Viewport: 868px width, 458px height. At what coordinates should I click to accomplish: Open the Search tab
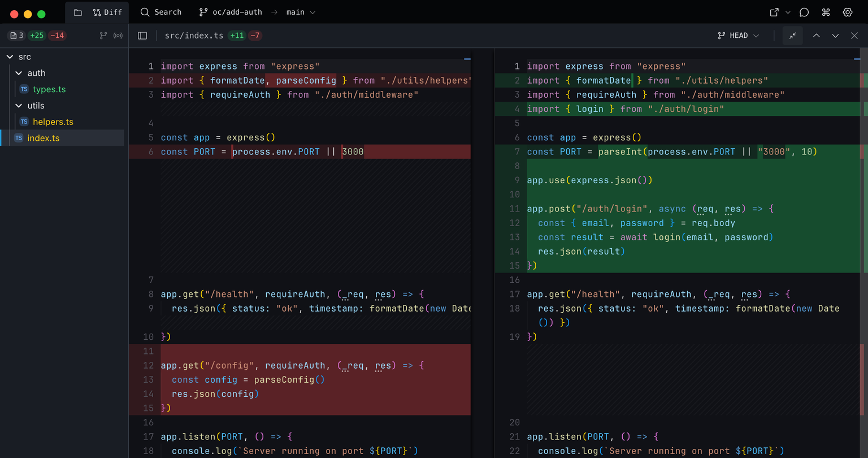(x=161, y=12)
